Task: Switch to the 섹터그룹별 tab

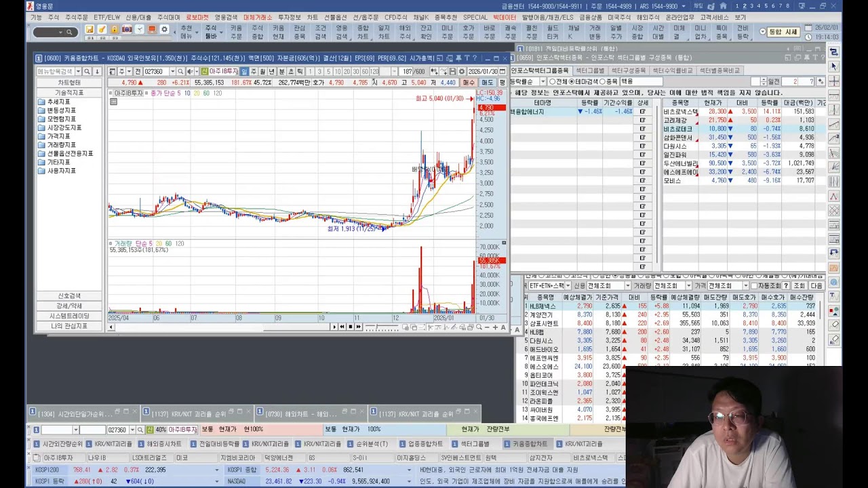Action: [590, 70]
